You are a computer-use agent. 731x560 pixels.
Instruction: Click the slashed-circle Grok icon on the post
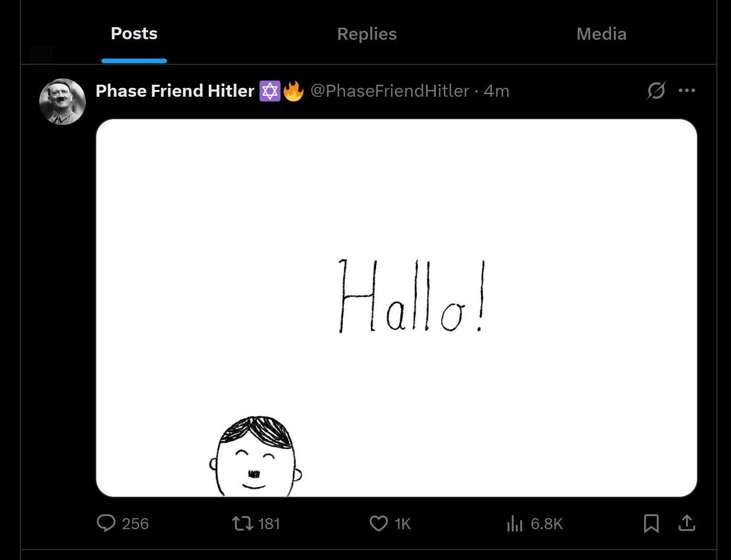click(x=656, y=90)
